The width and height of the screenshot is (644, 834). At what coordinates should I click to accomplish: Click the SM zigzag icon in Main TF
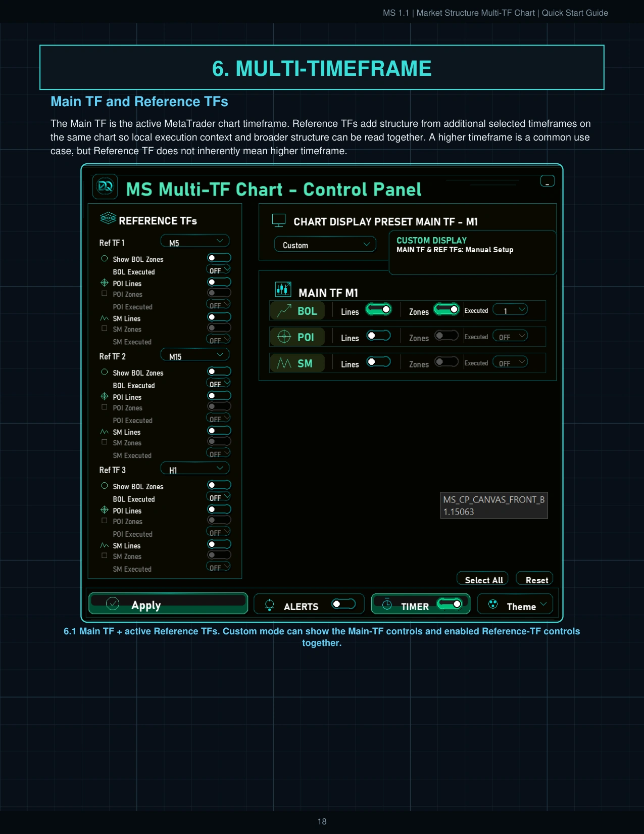point(284,363)
